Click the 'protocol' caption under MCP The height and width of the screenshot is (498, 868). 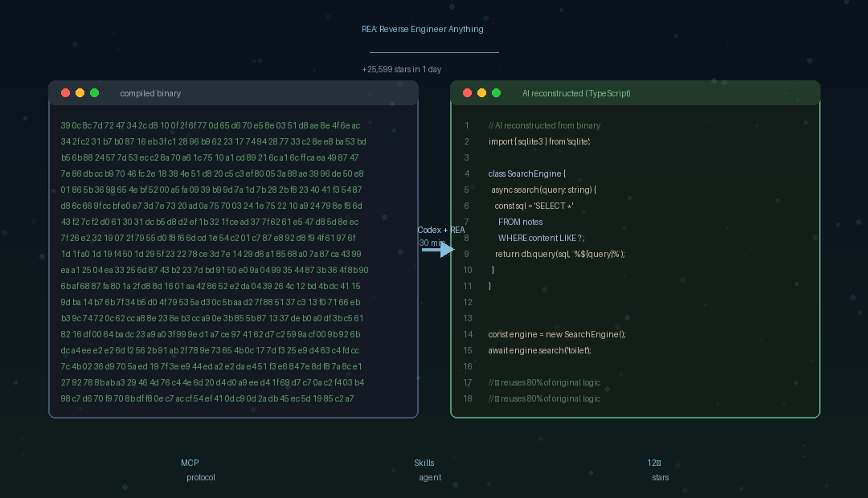[201, 478]
